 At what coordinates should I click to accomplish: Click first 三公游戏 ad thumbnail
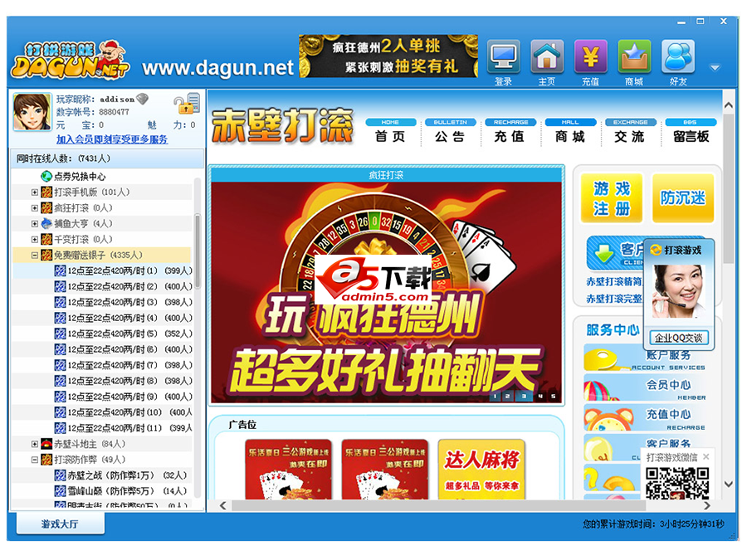[x=288, y=469]
